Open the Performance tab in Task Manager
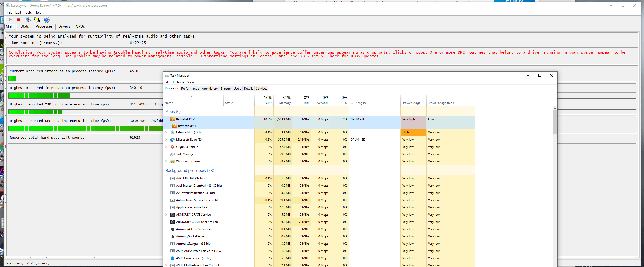Screen dimensions: 644x267 [190, 89]
